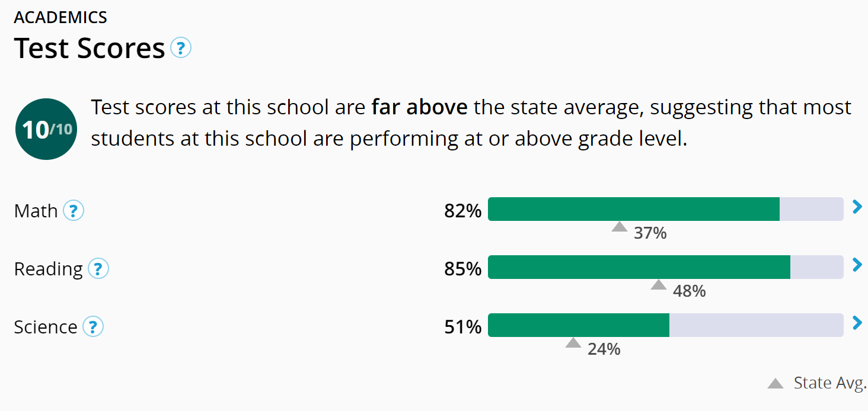Click the Reading help question mark icon
The image size is (868, 411).
click(98, 269)
